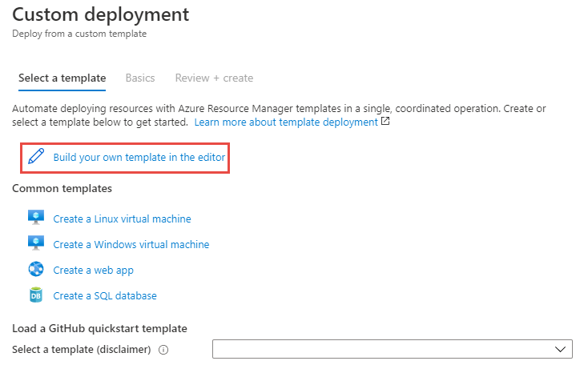Switch to the Basics tab
Viewport: 588px width, 385px height.
(x=140, y=78)
